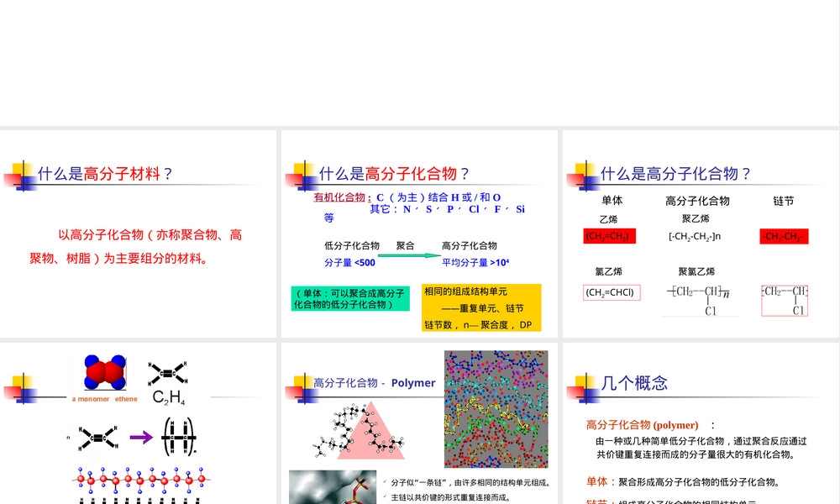Image resolution: width=840 pixels, height=504 pixels.
Task: Click the line 链节数，n— 聚合度，DP
Action: 478,324
